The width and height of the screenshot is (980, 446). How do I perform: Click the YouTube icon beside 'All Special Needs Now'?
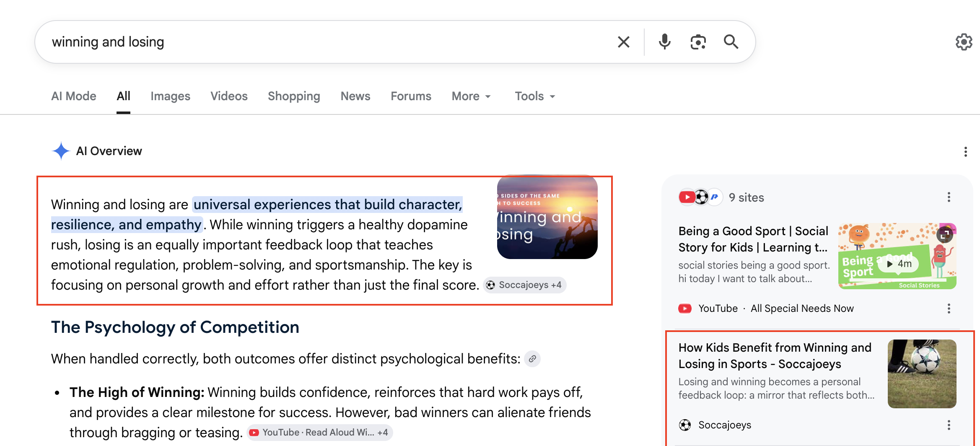click(685, 309)
